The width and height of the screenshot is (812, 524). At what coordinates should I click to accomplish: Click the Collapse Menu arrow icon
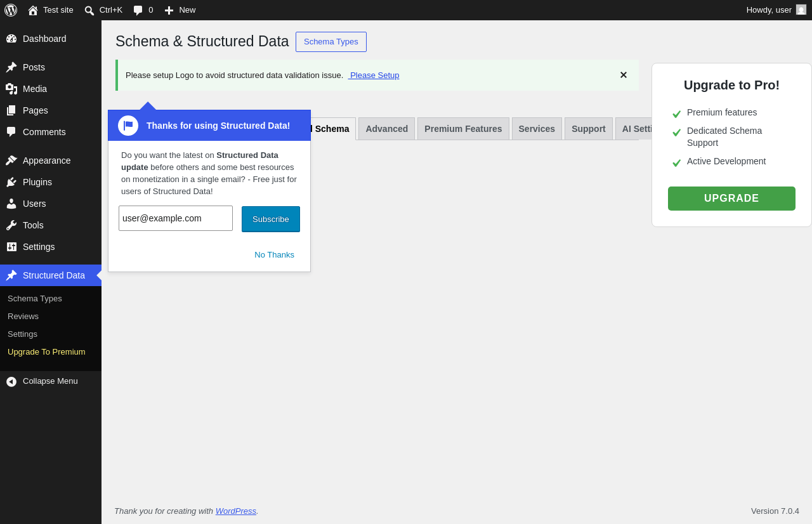click(11, 381)
